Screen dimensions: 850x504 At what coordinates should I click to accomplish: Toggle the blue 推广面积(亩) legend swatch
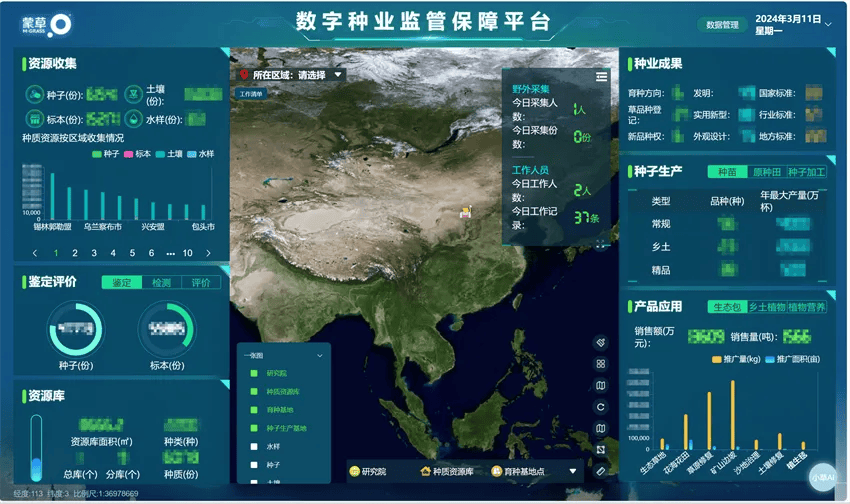click(770, 359)
